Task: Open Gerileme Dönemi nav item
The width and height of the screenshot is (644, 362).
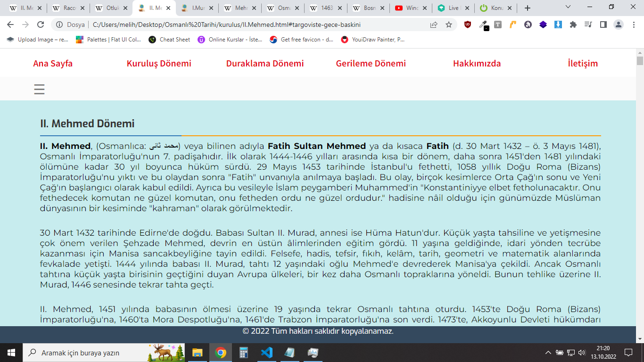Action: [x=371, y=64]
